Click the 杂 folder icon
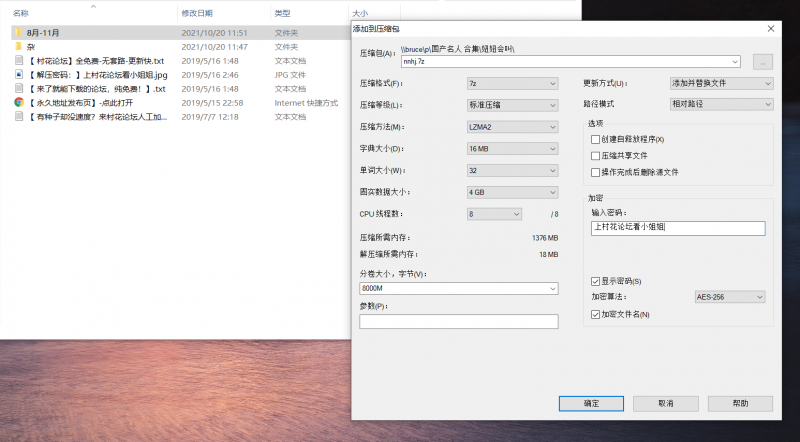The height and width of the screenshot is (442, 800). (18, 46)
